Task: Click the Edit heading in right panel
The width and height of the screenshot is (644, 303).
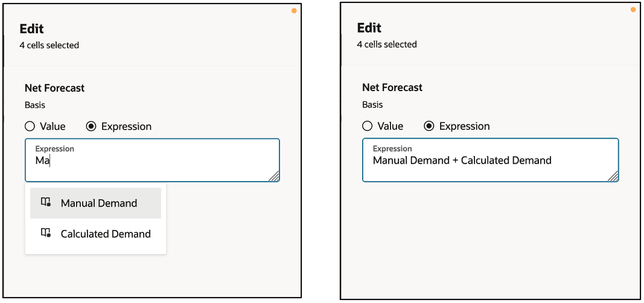Action: 369,28
